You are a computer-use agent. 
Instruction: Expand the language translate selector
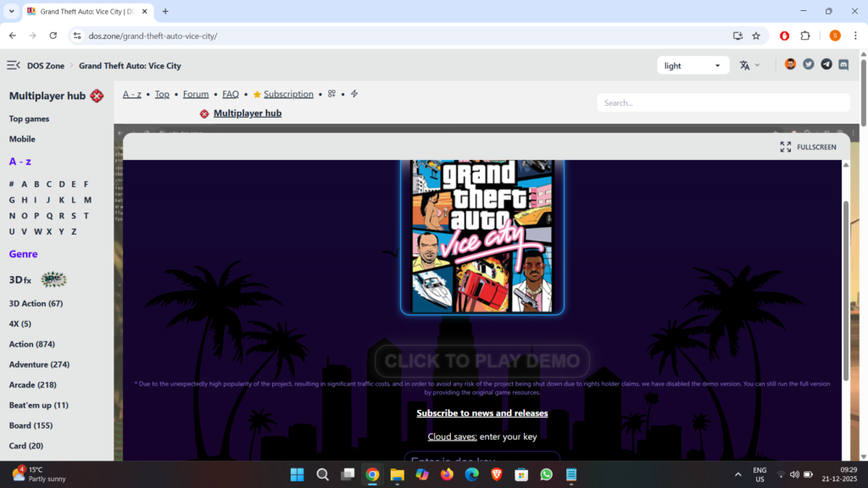[749, 65]
